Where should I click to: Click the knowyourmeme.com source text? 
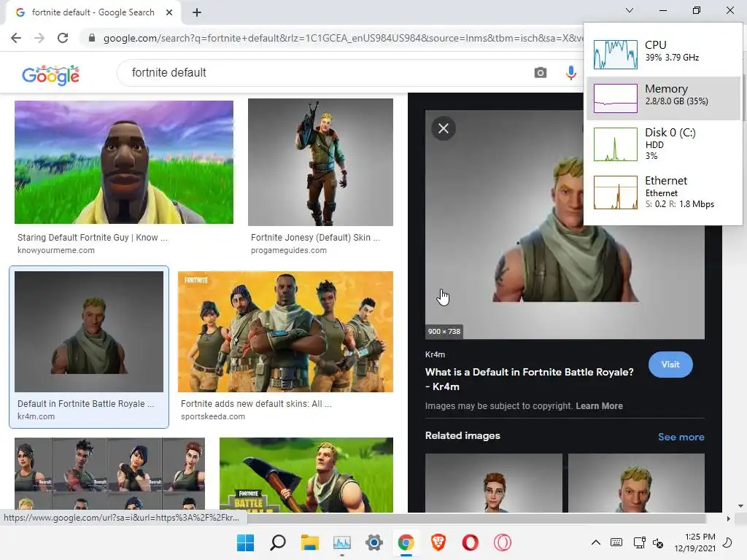(x=56, y=251)
